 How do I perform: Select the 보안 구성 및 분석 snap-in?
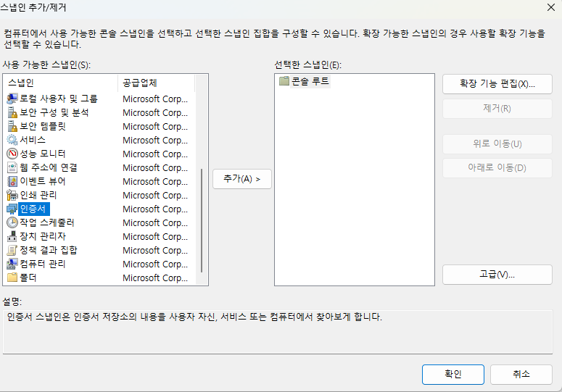tap(54, 112)
